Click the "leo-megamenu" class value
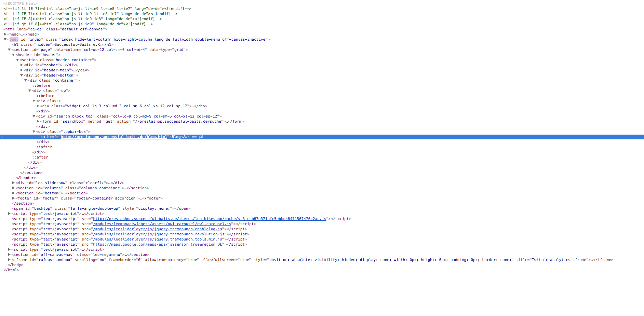Viewport: 644px width, 316px height. pyautogui.click(x=107, y=255)
